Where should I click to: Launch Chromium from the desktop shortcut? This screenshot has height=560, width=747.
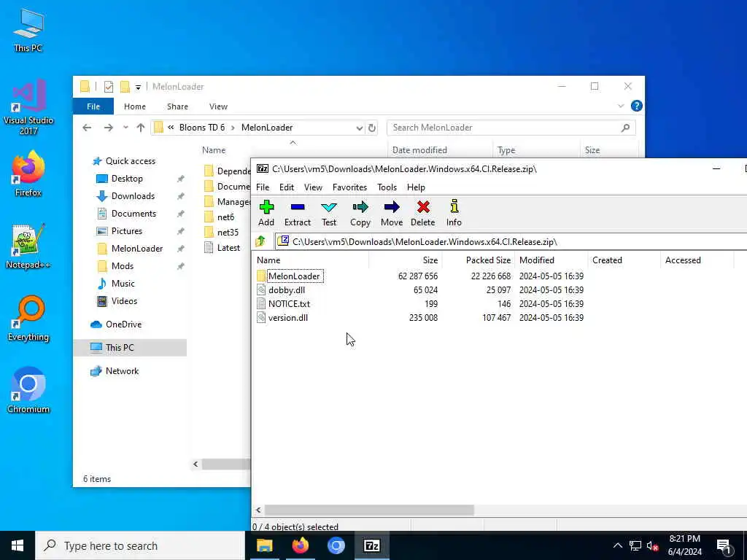(28, 391)
